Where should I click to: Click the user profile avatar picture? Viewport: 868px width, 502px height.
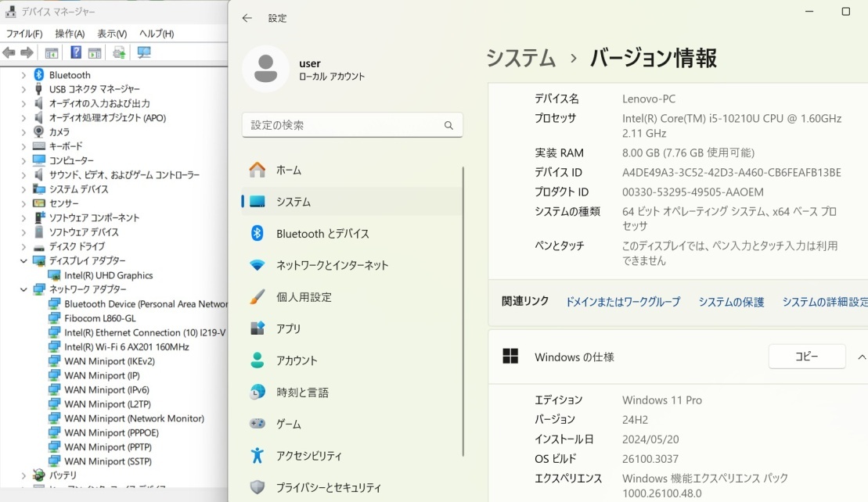pyautogui.click(x=265, y=69)
